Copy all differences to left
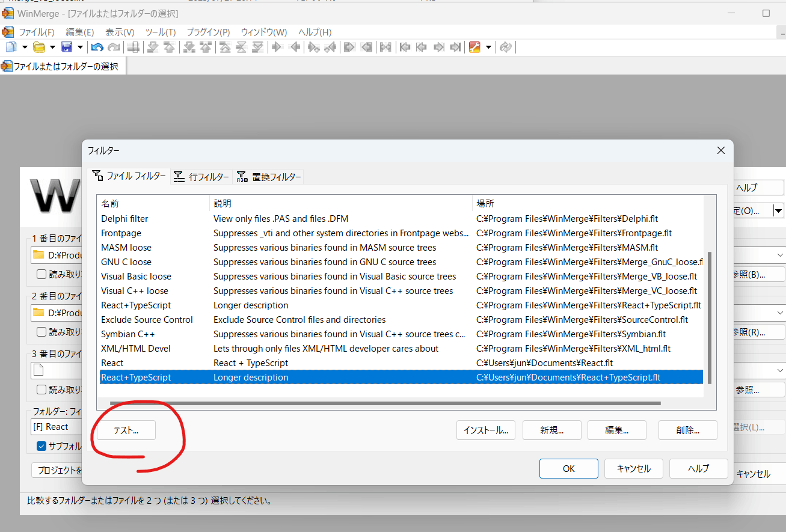 tap(367, 47)
